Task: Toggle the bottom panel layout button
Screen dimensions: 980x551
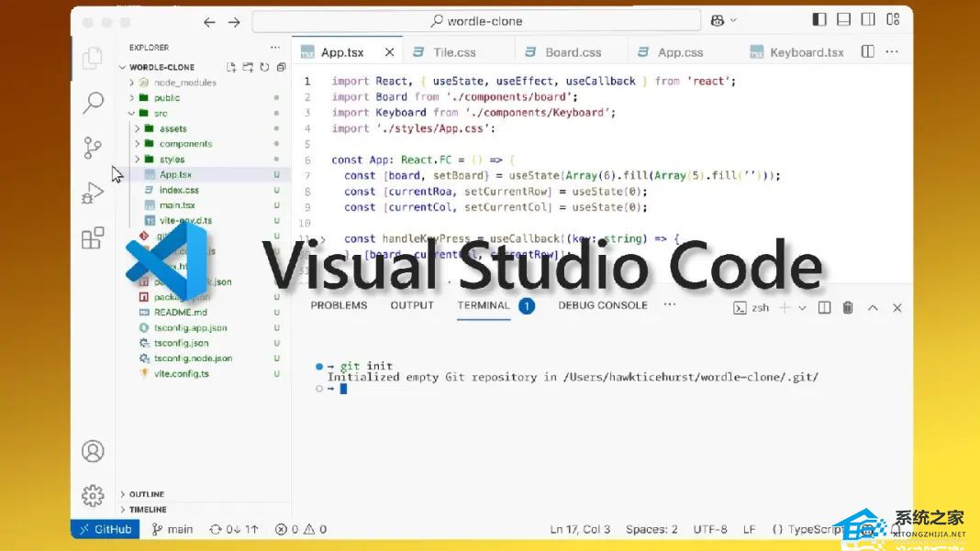Action: (843, 20)
